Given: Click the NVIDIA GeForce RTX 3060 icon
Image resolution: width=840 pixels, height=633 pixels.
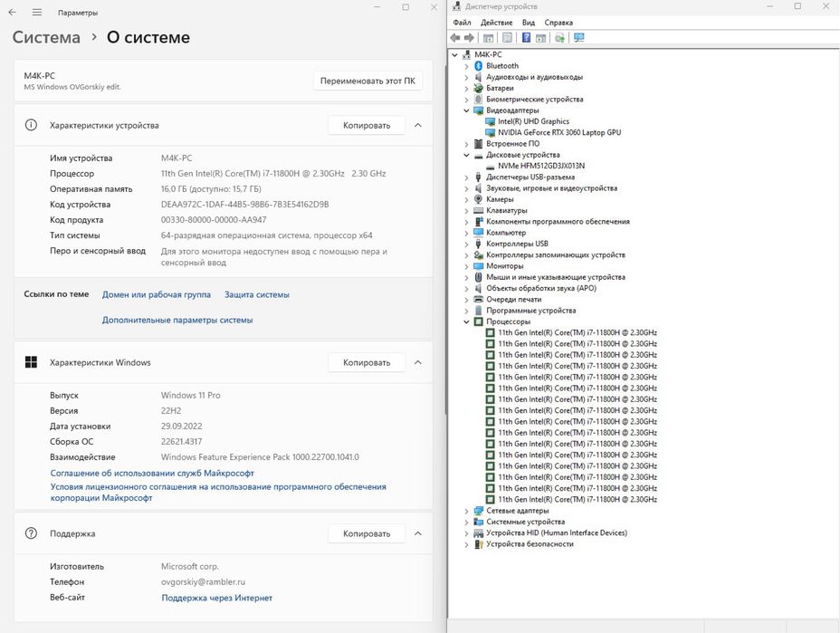Looking at the screenshot, I should click(490, 132).
